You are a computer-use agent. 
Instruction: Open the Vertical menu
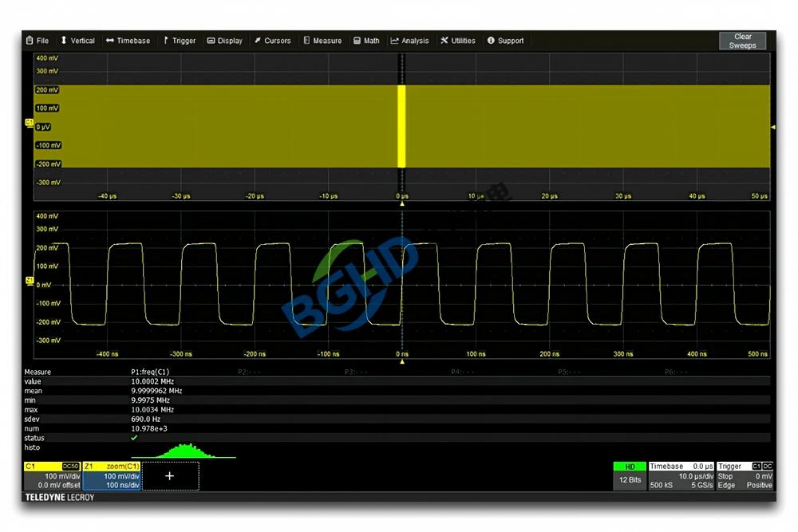coord(78,41)
